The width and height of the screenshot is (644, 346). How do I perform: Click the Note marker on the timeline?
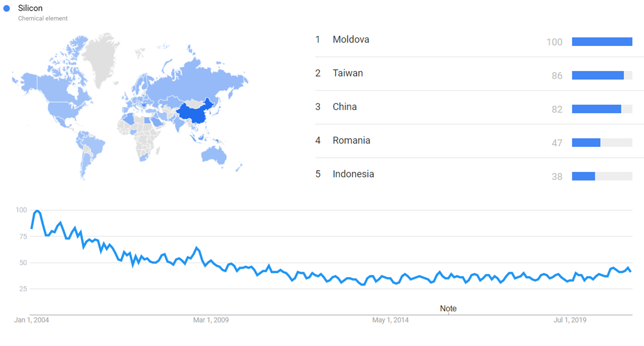tap(448, 309)
